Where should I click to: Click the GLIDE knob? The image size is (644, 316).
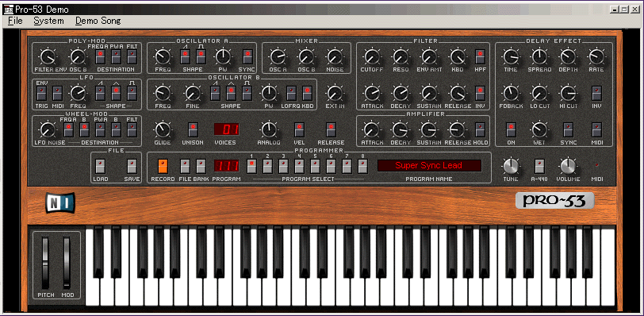pyautogui.click(x=163, y=129)
